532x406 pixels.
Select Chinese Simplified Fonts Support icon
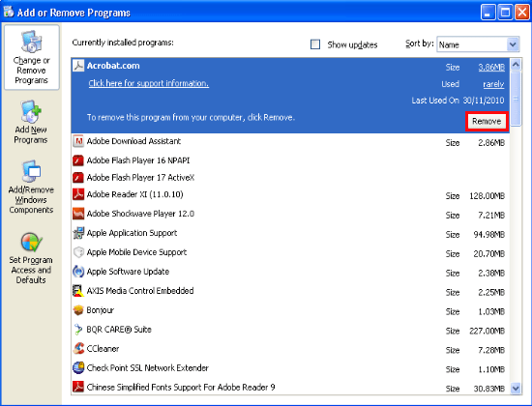click(78, 387)
